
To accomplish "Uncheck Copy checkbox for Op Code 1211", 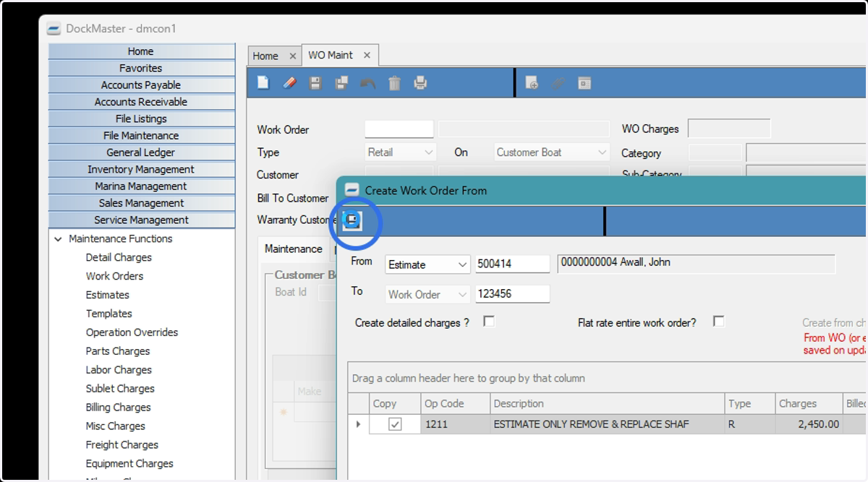I will (395, 424).
